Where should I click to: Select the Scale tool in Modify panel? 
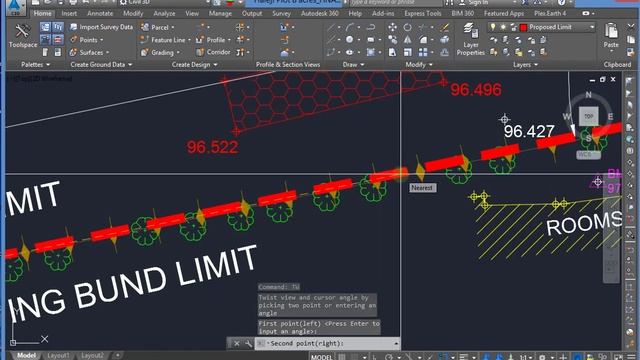tap(407, 52)
